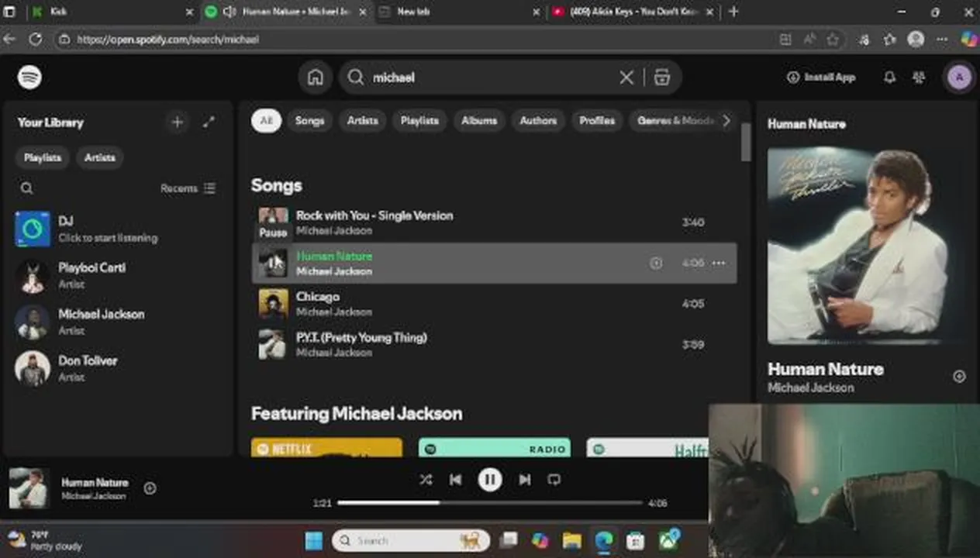Select the Profiles filter tab
Image resolution: width=980 pixels, height=558 pixels.
pos(597,120)
